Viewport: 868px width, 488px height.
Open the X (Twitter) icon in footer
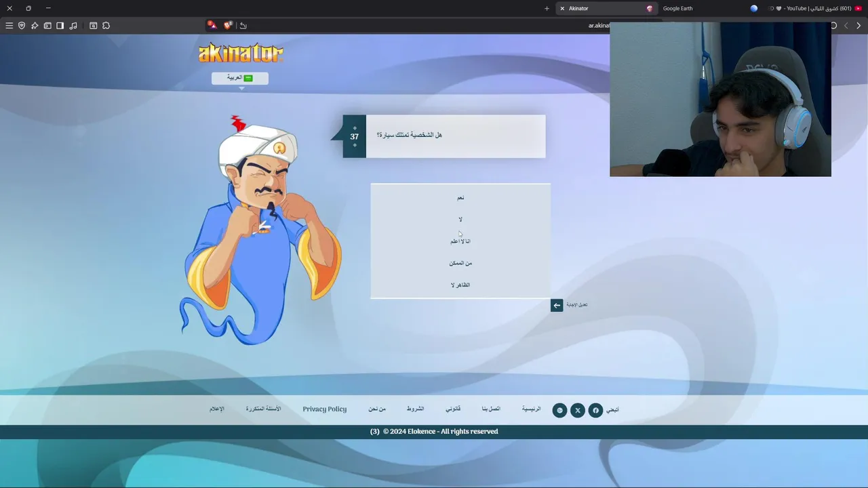(x=578, y=410)
